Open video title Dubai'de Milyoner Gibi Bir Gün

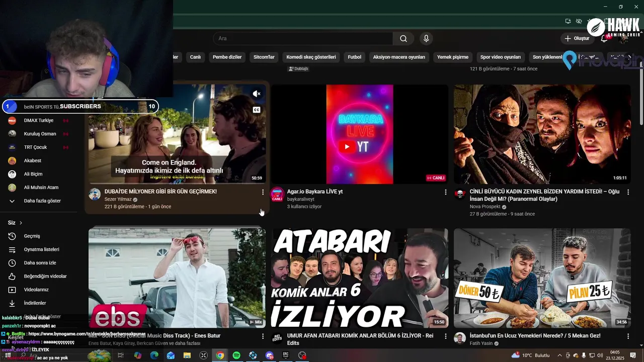[160, 192]
